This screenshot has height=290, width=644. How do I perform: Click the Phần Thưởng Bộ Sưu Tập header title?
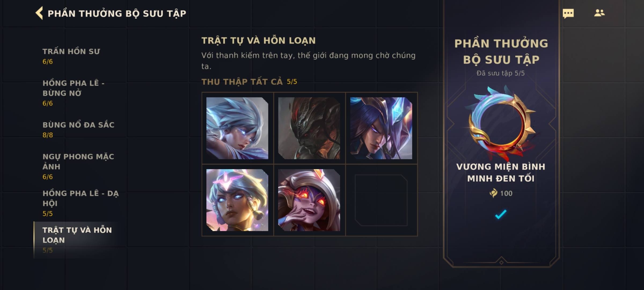[x=117, y=13]
